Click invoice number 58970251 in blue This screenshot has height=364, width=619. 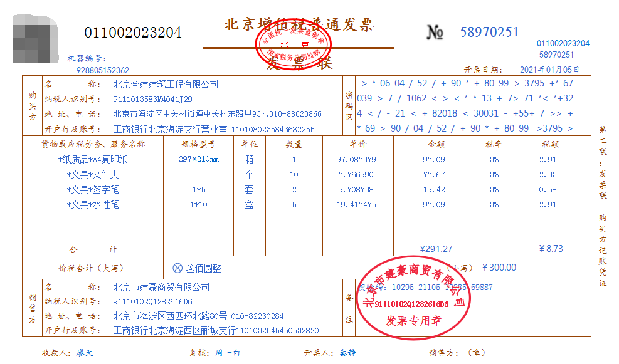click(x=489, y=31)
